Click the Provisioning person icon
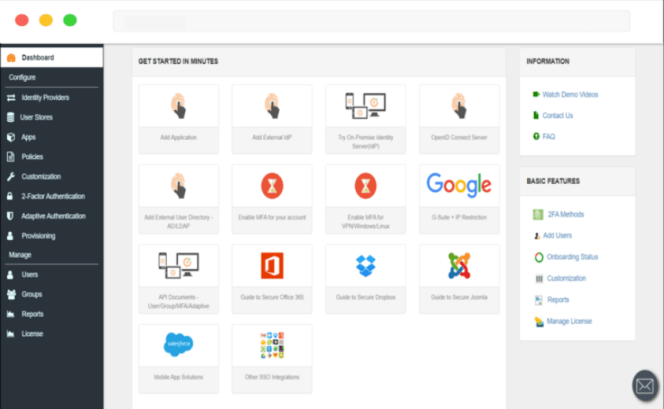Viewport: 664px width, 409px height. [10, 236]
